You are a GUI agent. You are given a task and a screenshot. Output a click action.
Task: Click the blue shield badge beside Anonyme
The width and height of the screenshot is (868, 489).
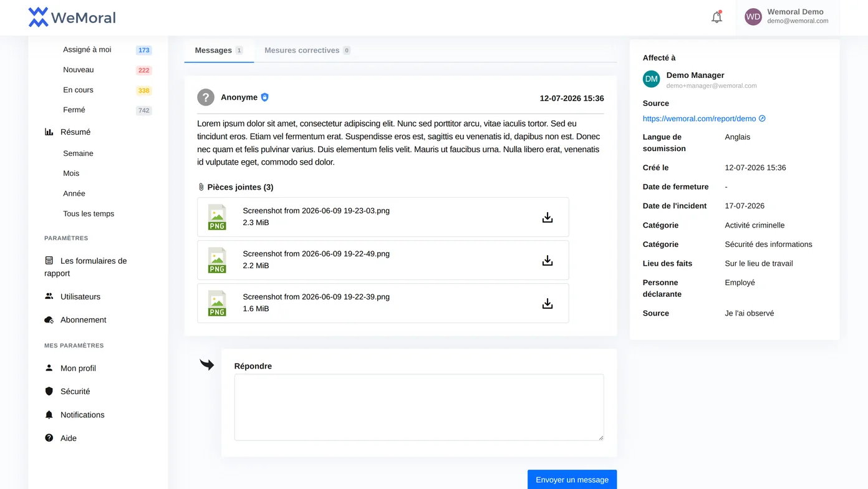[264, 97]
